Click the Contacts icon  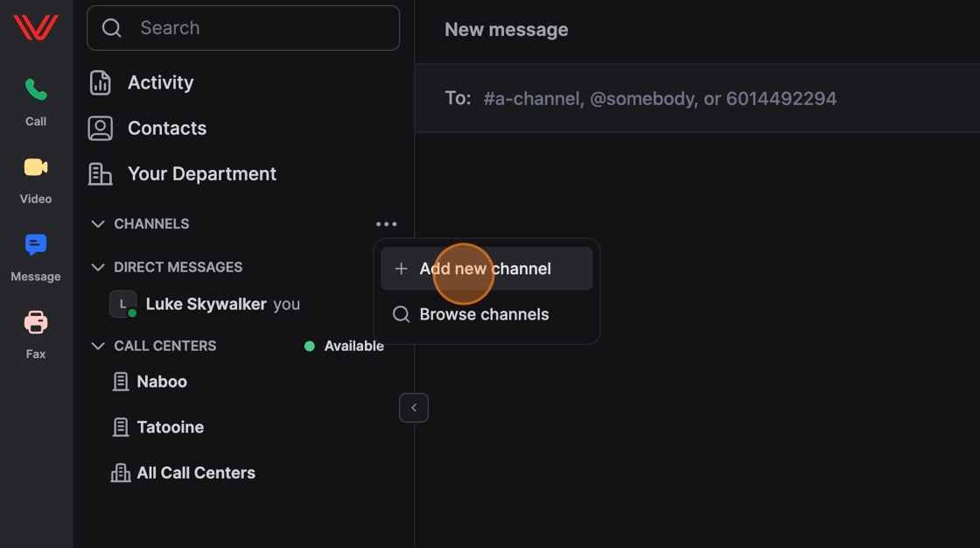coord(101,129)
